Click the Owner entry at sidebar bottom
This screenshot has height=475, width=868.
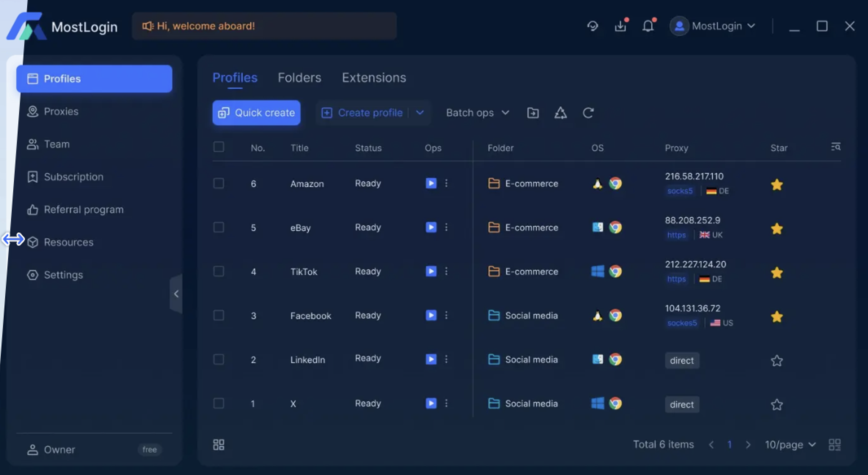(51, 449)
